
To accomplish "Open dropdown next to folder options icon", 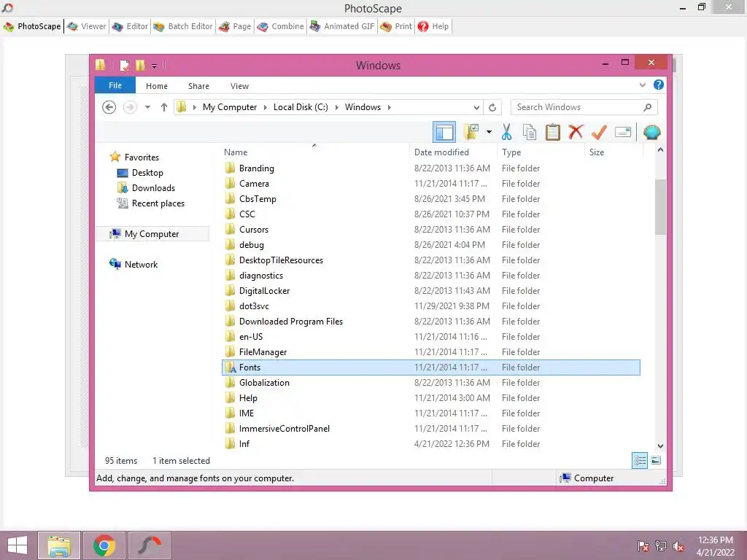I will coord(489,132).
